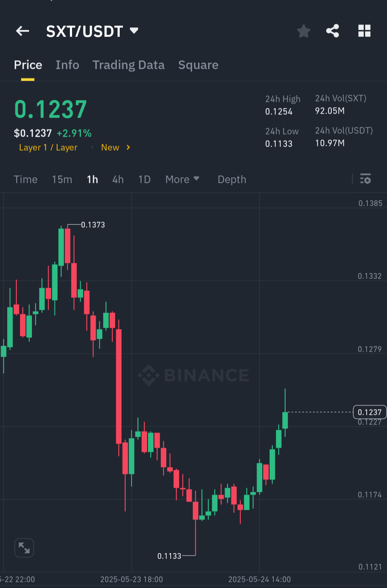387x588 pixels.
Task: Open the grid layout icon
Action: click(364, 31)
